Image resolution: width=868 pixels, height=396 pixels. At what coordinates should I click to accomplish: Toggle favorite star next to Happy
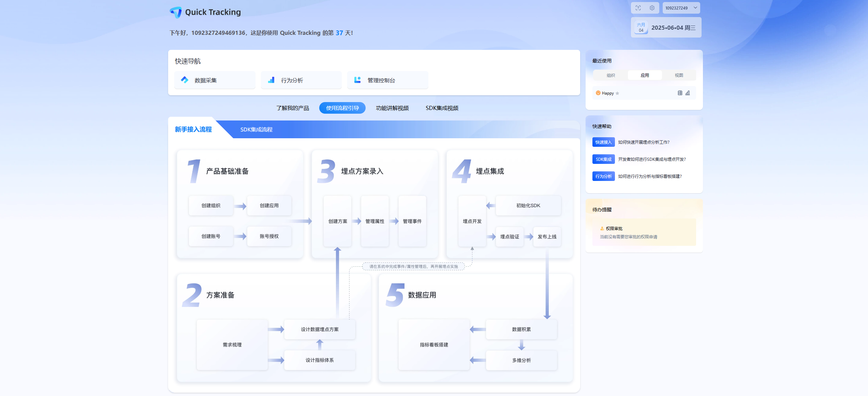tap(617, 93)
